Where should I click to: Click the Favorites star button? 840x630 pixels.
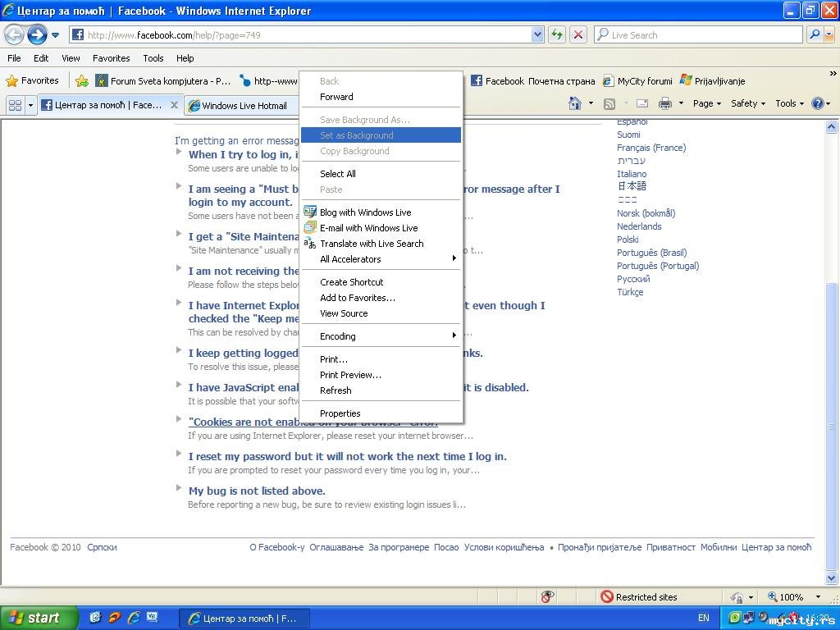[32, 81]
